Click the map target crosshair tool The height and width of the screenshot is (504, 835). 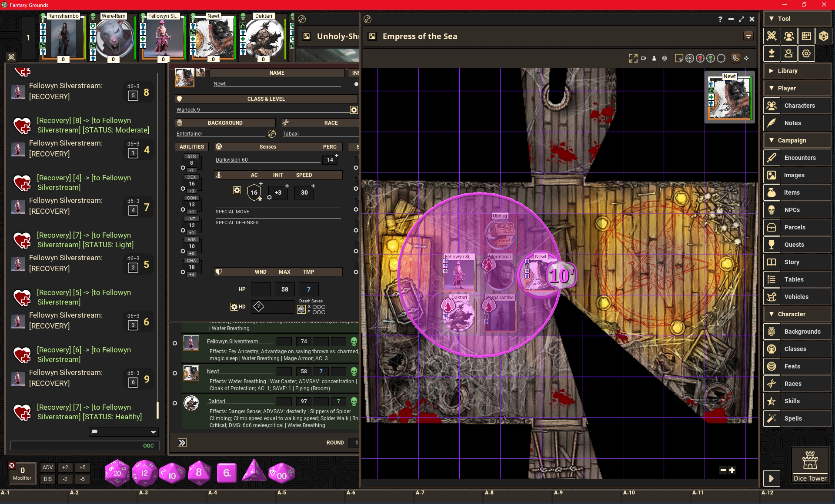pos(690,58)
